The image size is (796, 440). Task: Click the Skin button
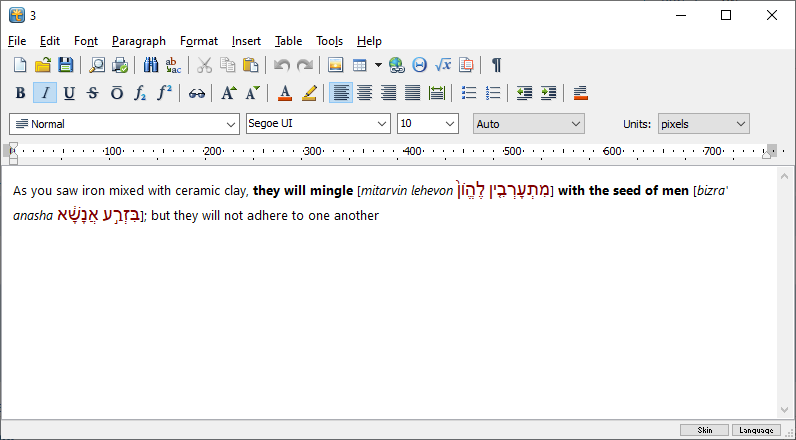[x=704, y=430]
